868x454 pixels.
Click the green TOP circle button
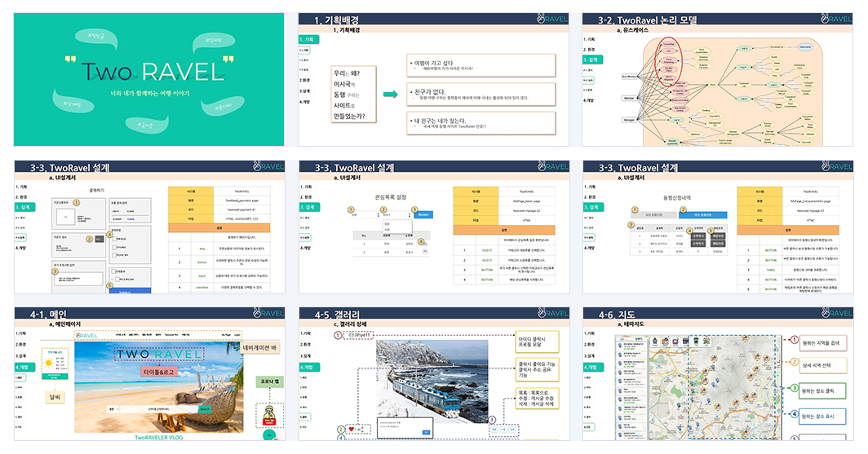pyautogui.click(x=269, y=434)
